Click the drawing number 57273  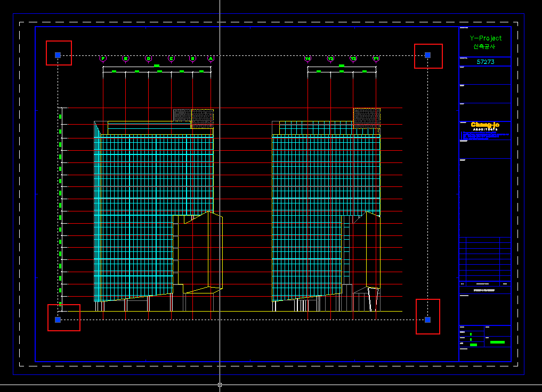tap(485, 62)
